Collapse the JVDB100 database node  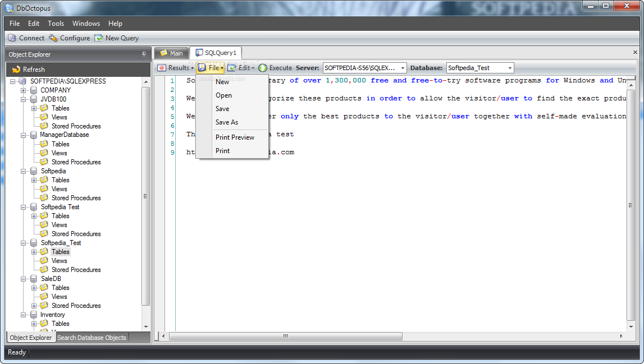point(24,99)
